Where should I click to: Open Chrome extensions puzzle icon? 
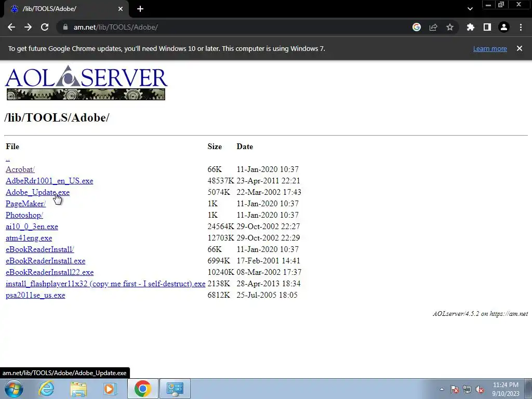click(471, 27)
